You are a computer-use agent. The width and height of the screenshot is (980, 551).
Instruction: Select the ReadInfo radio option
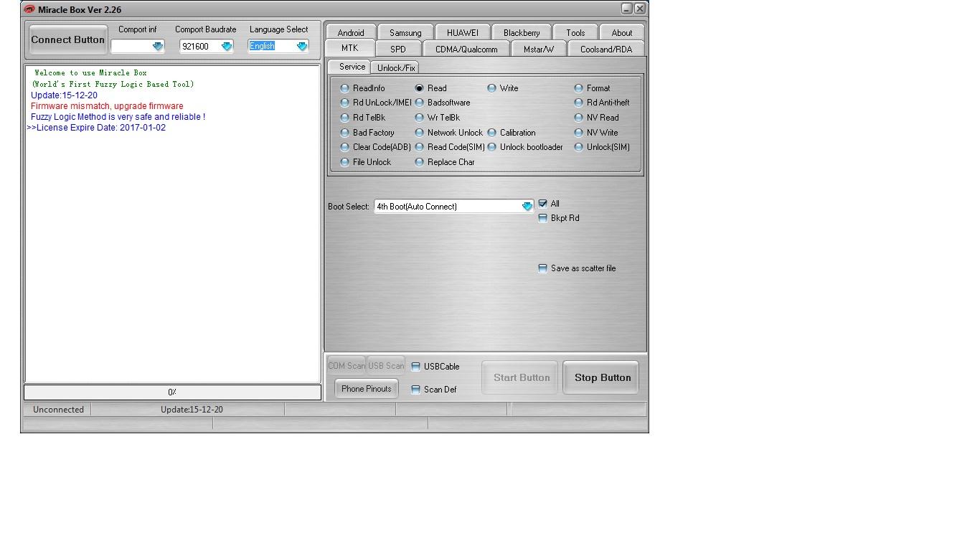point(363,88)
